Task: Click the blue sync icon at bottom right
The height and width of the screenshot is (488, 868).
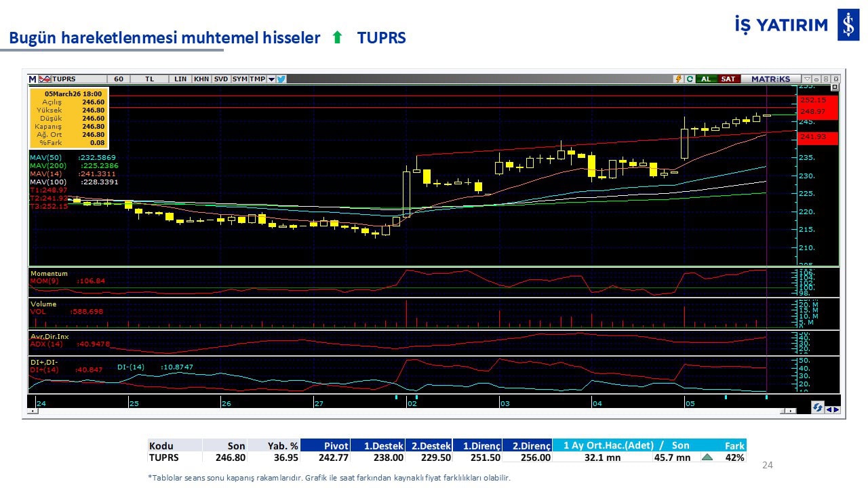Action: click(818, 407)
